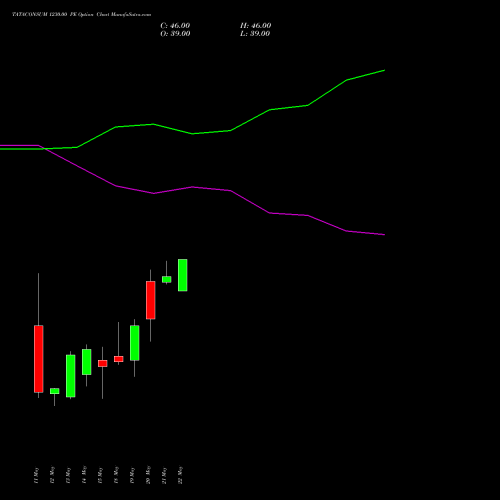This screenshot has width=500, height=500.
Task: Click the open value O: 39.00
Action: (x=175, y=34)
